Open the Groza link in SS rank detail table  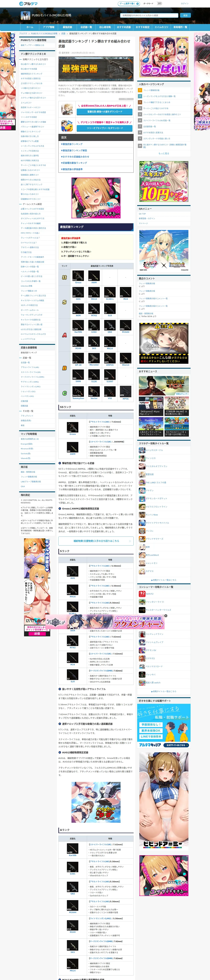click(x=72, y=434)
